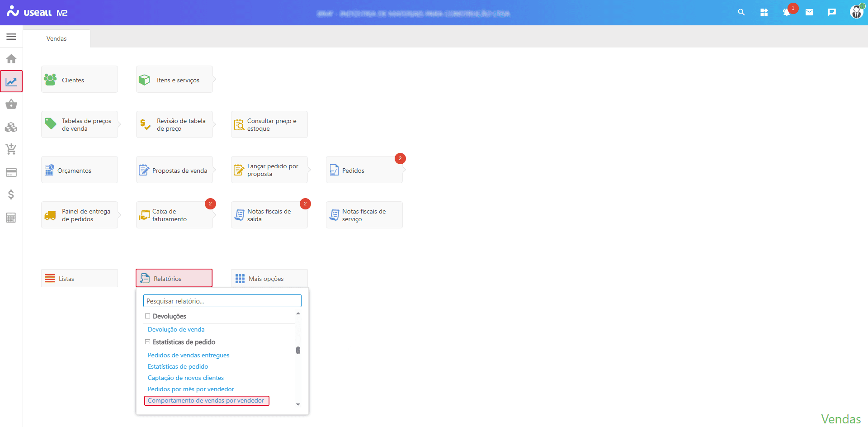Viewport: 868px width, 427px height.
Task: Open the Listas menu
Action: tap(80, 279)
